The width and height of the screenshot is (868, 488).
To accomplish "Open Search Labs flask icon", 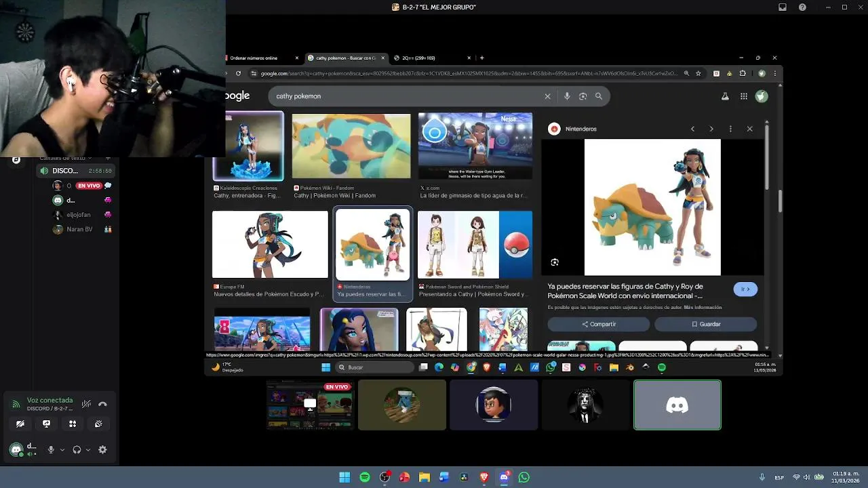I will [725, 96].
